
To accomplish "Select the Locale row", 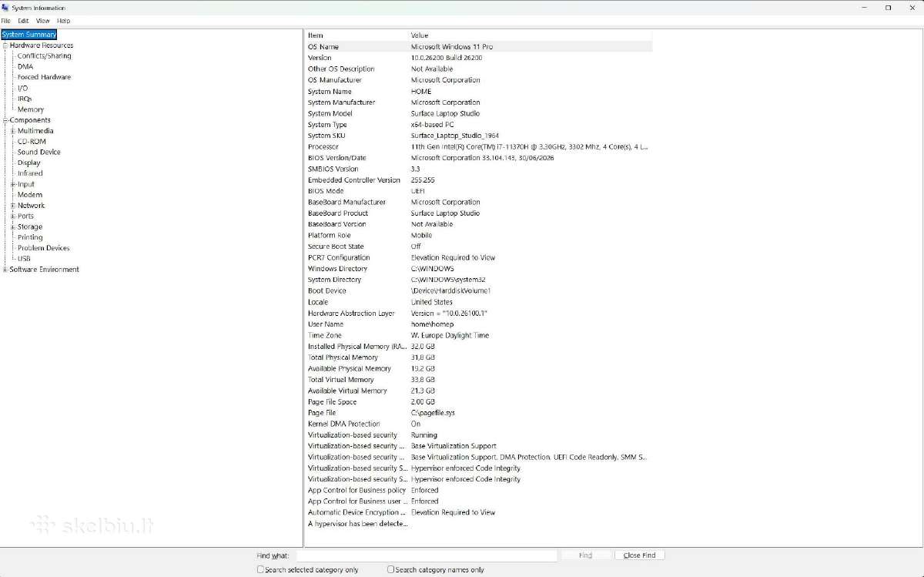I will click(479, 302).
